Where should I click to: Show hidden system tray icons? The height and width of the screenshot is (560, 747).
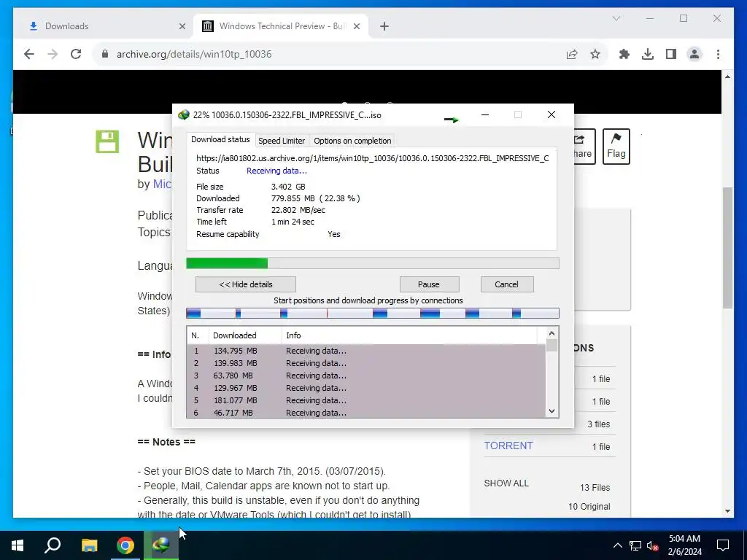(x=617, y=545)
